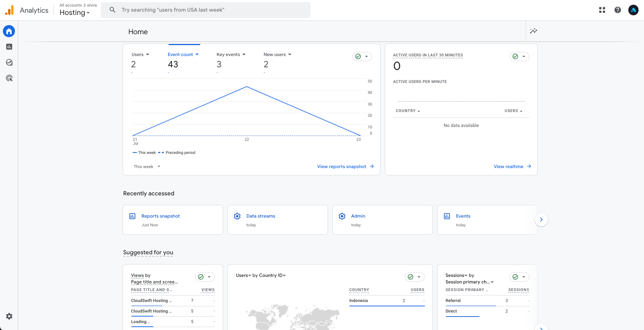
Task: Click the Suggested for you heading
Action: pyautogui.click(x=148, y=253)
